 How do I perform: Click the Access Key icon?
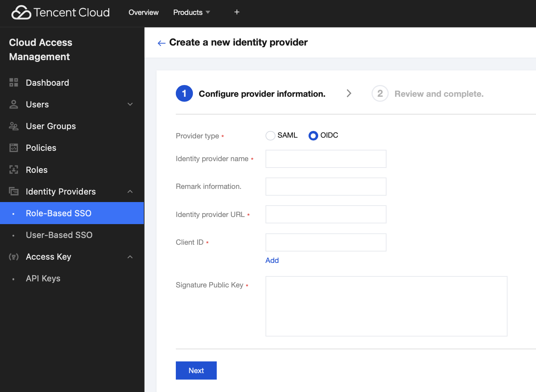tap(14, 257)
